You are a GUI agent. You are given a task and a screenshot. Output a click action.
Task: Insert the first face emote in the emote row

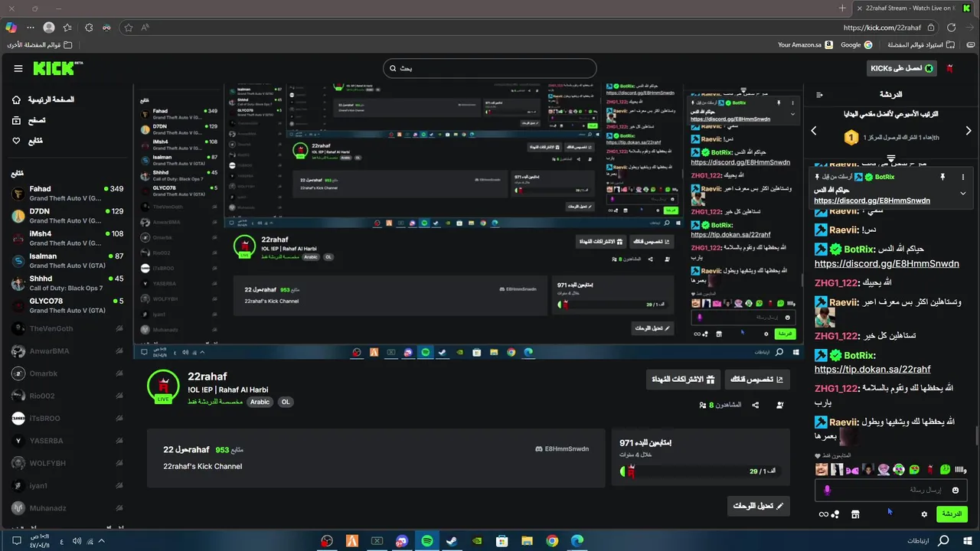[x=822, y=469]
